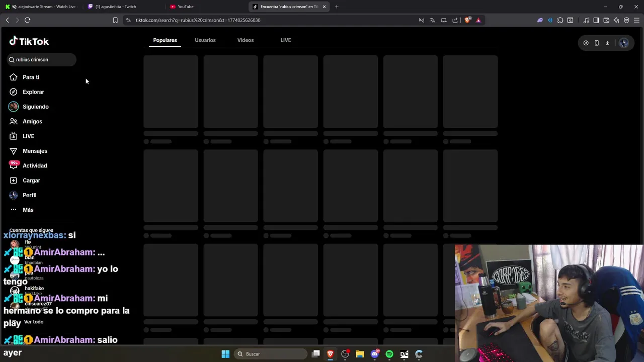Click the TikTok coins icon at top right
The width and height of the screenshot is (644, 362).
(x=586, y=43)
